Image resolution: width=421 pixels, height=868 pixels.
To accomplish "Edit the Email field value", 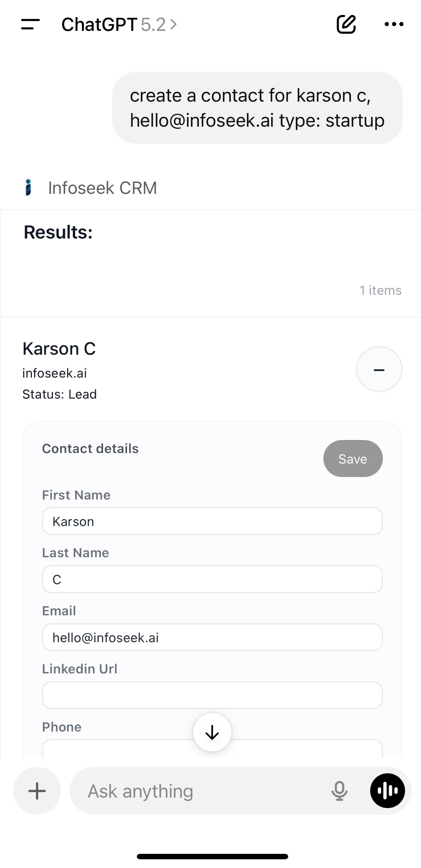I will coord(212,637).
